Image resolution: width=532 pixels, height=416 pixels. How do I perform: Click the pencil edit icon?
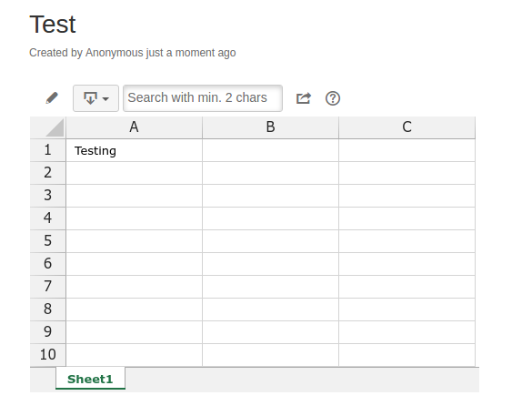[x=52, y=98]
